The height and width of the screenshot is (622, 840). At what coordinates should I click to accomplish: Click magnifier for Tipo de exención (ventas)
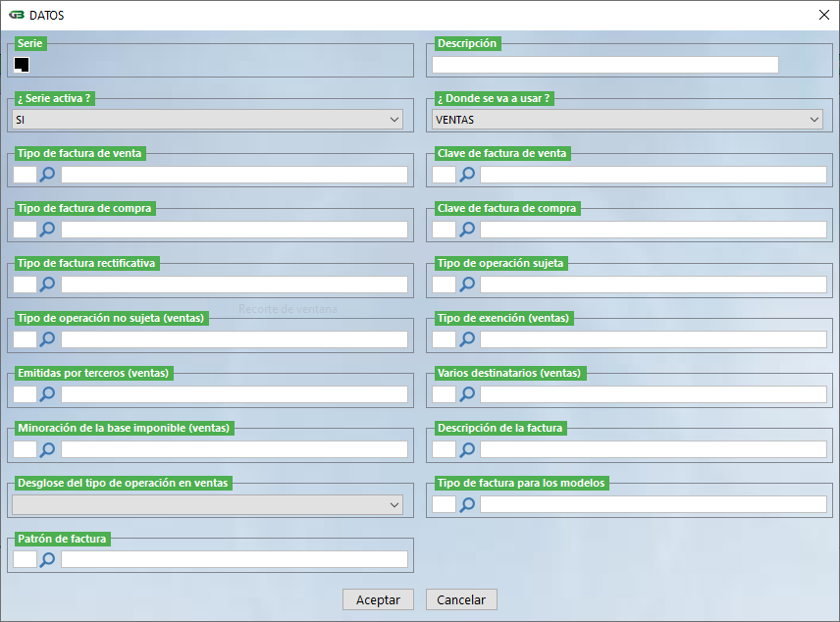point(467,339)
